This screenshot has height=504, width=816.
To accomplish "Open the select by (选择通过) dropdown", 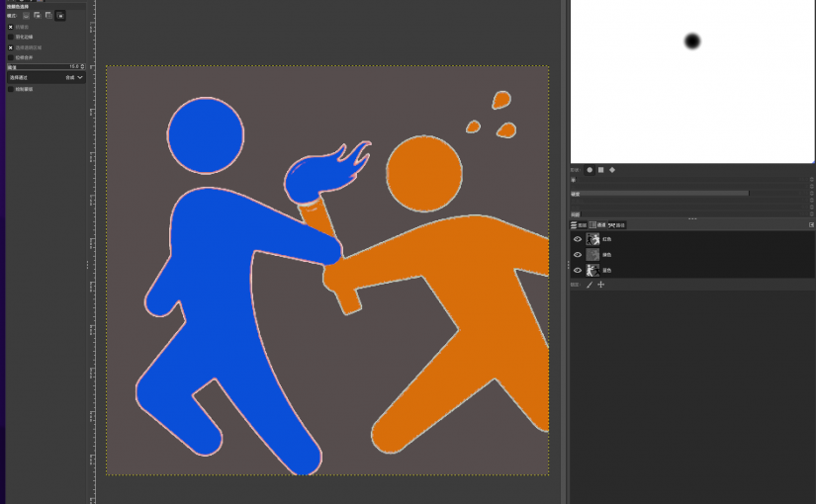I will [46, 77].
